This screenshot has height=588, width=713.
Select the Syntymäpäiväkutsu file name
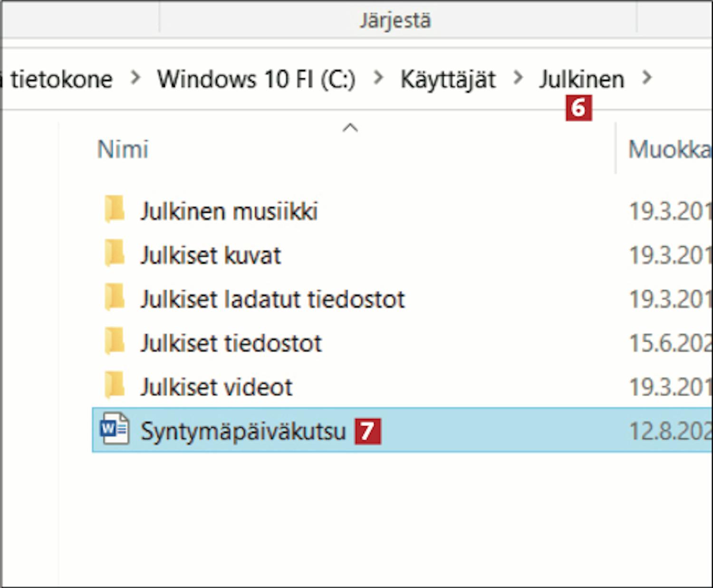coord(243,431)
